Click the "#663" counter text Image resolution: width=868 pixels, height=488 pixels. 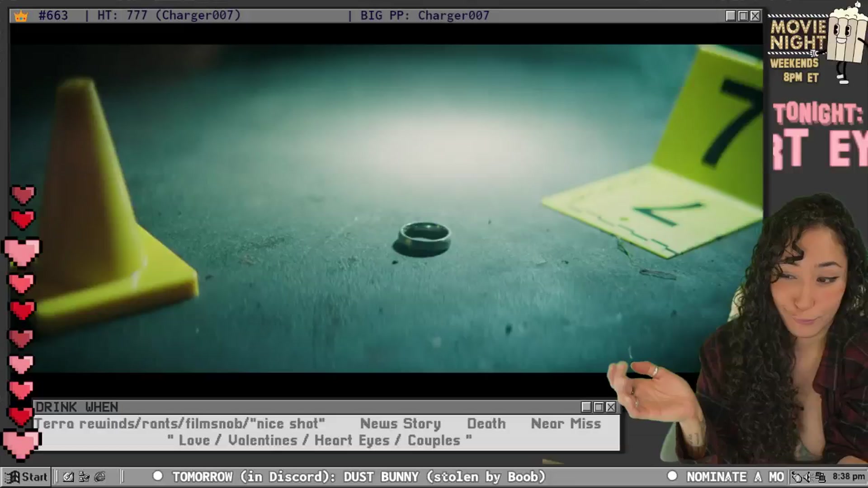pyautogui.click(x=53, y=15)
